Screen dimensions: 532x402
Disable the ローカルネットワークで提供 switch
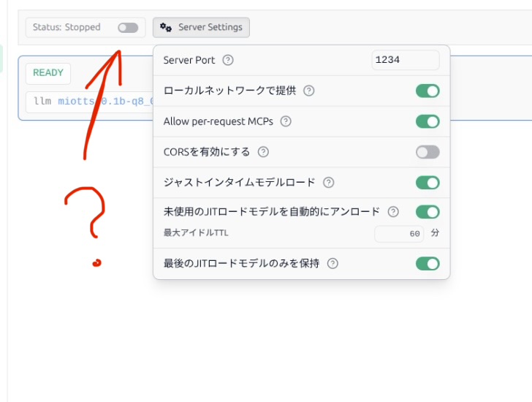pos(427,91)
